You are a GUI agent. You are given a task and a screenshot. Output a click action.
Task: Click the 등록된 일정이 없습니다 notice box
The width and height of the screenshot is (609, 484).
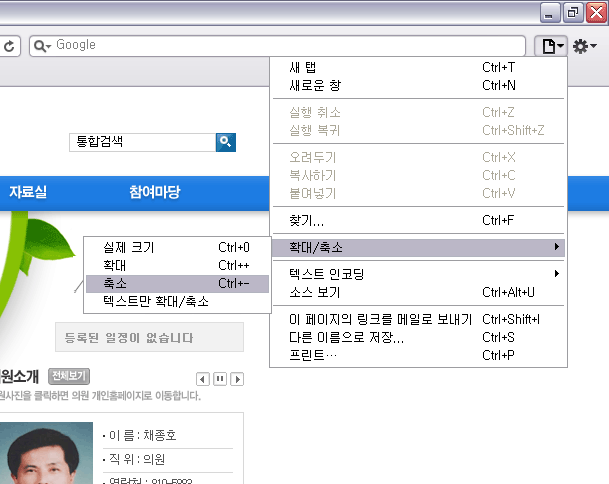[x=150, y=337]
